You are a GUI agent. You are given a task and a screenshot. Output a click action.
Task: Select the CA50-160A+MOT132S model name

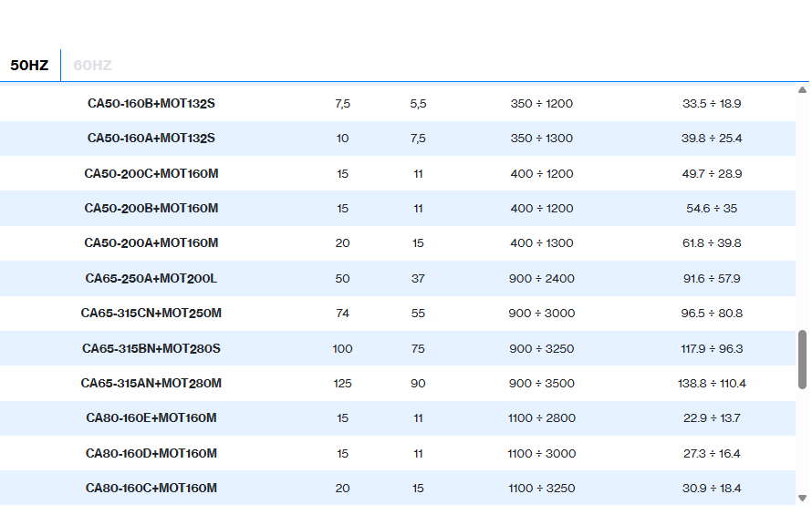tap(151, 139)
